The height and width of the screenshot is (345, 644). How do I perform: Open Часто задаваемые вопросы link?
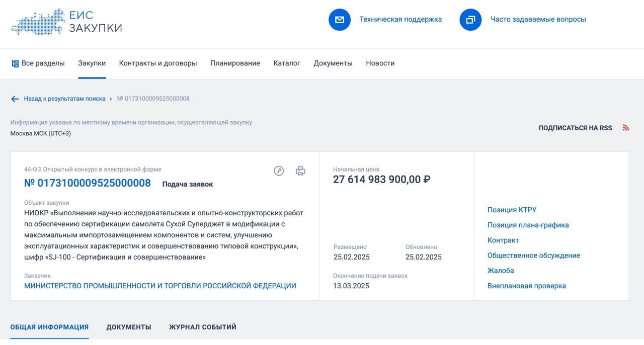tap(538, 20)
